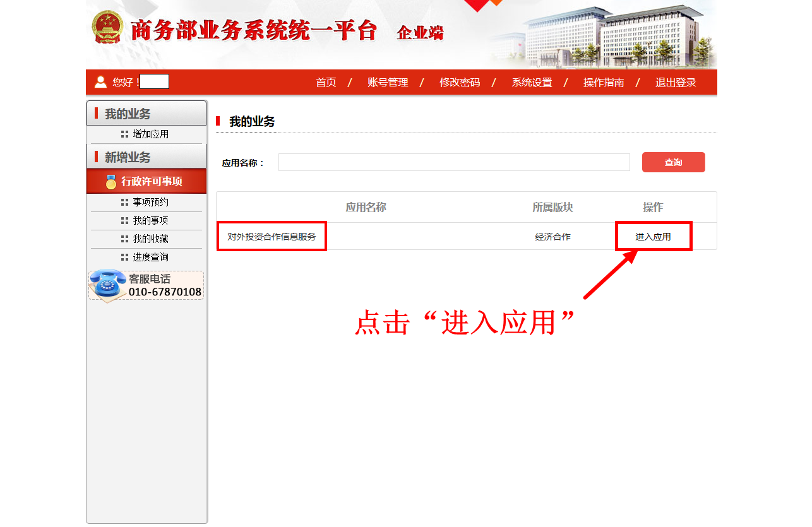Open the 首页 navigation item
The image size is (812, 527).
click(326, 83)
